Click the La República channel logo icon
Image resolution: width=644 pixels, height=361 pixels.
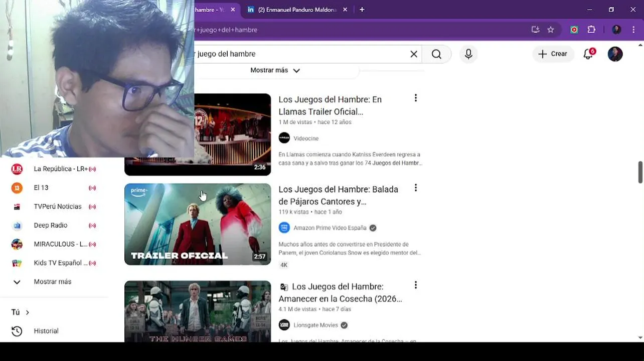(17, 169)
